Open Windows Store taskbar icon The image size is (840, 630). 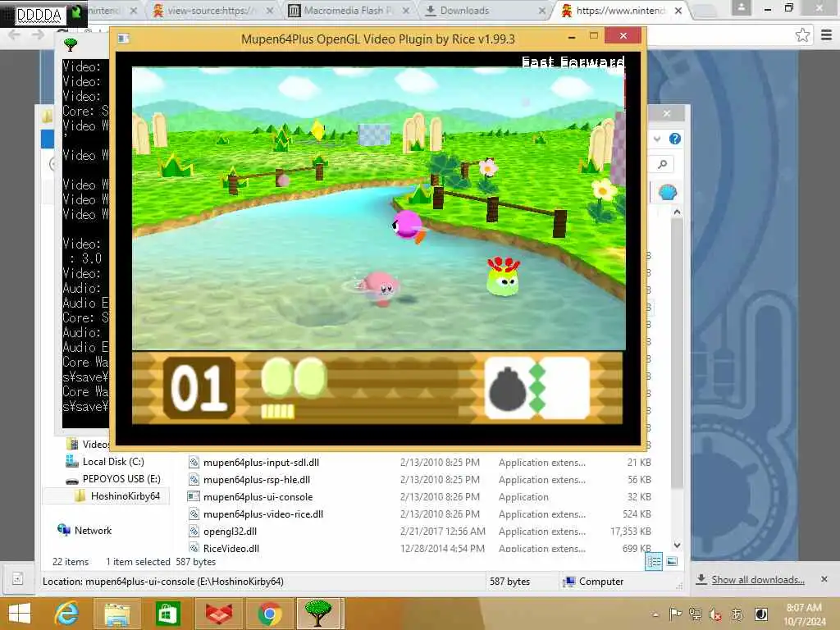coord(167,614)
